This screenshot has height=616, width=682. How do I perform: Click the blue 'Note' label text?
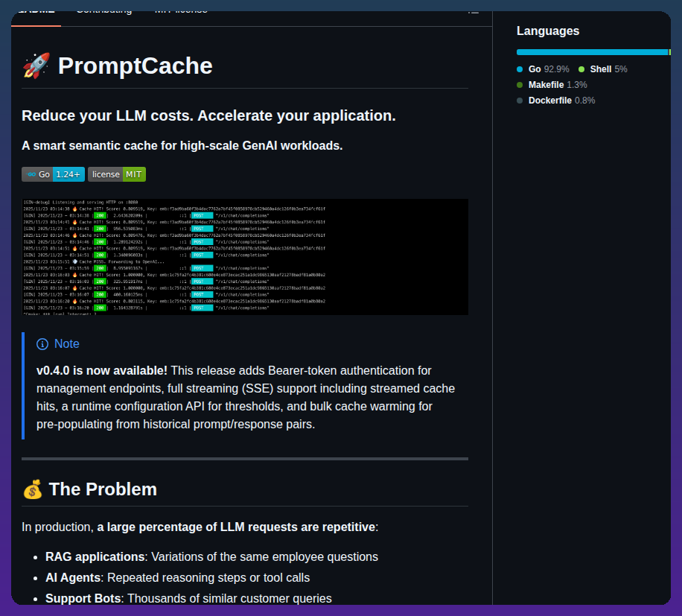tap(66, 344)
